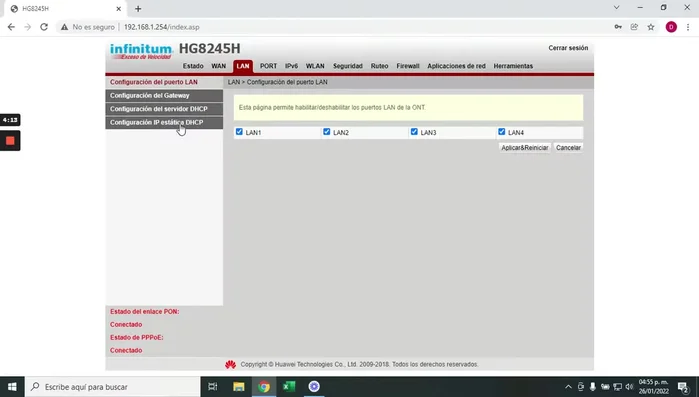
Task: Select the LAN tab
Action: (243, 66)
